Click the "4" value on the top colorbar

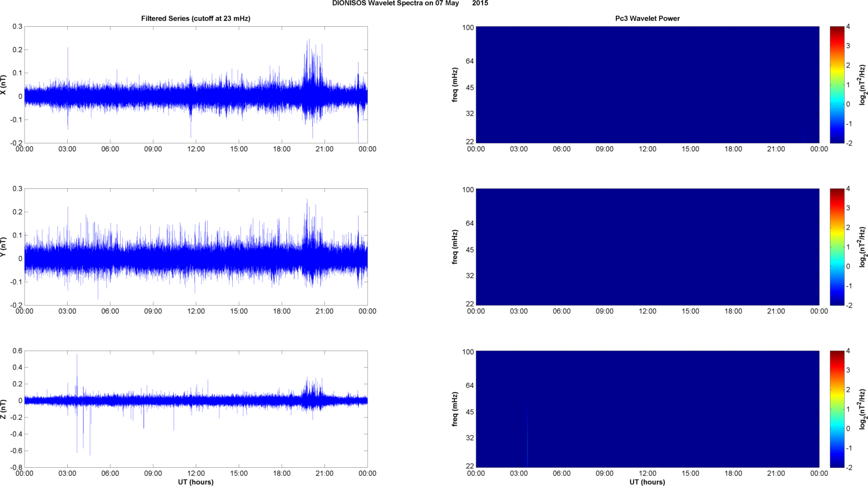tap(848, 27)
